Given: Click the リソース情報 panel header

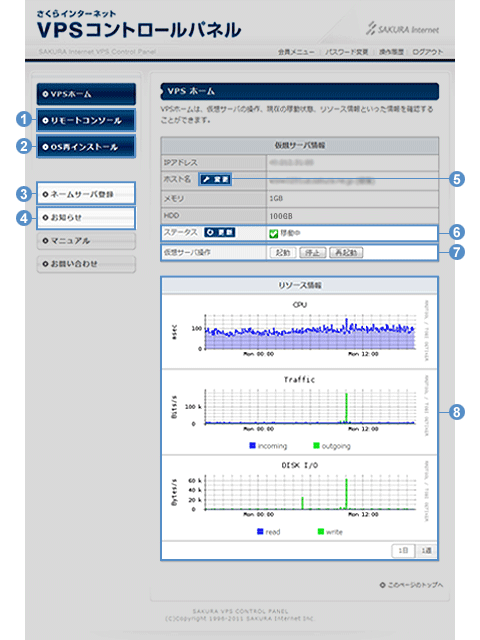Looking at the screenshot, I should click(x=300, y=285).
